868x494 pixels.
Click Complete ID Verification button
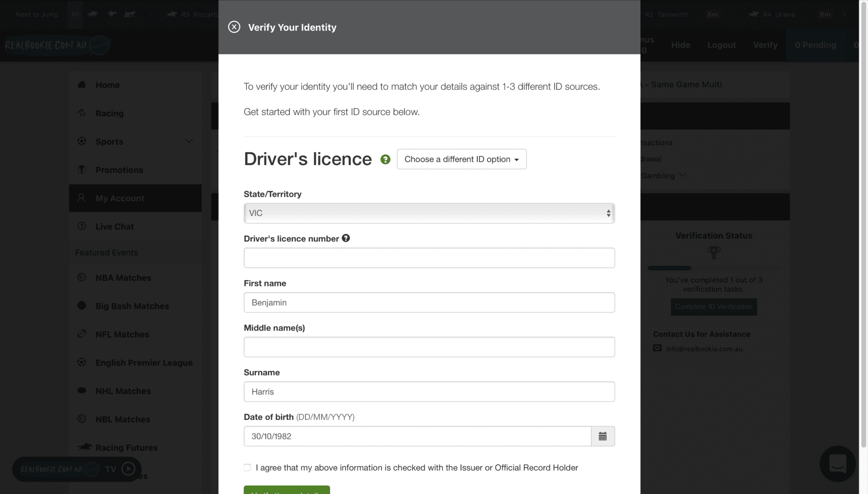coord(714,307)
